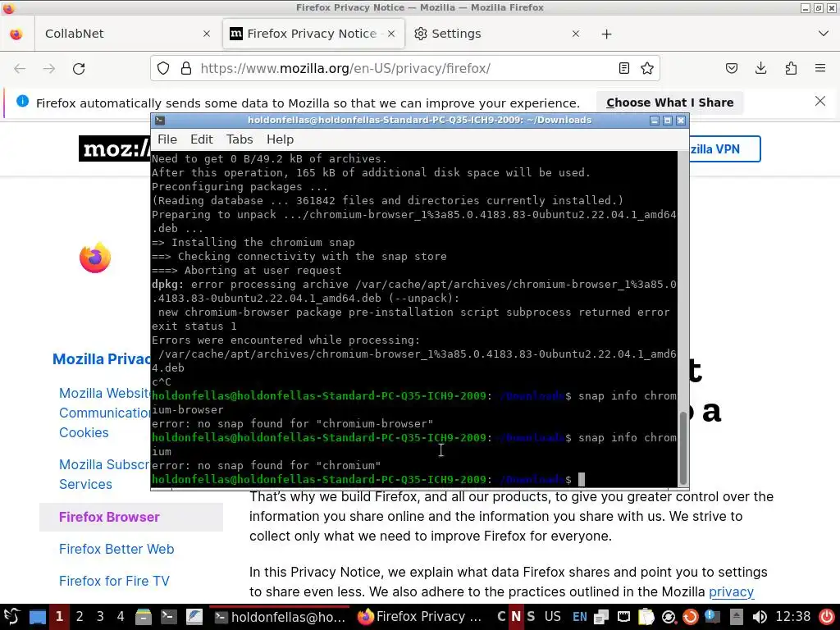
Task: Open the terminal File menu
Action: pyautogui.click(x=167, y=139)
